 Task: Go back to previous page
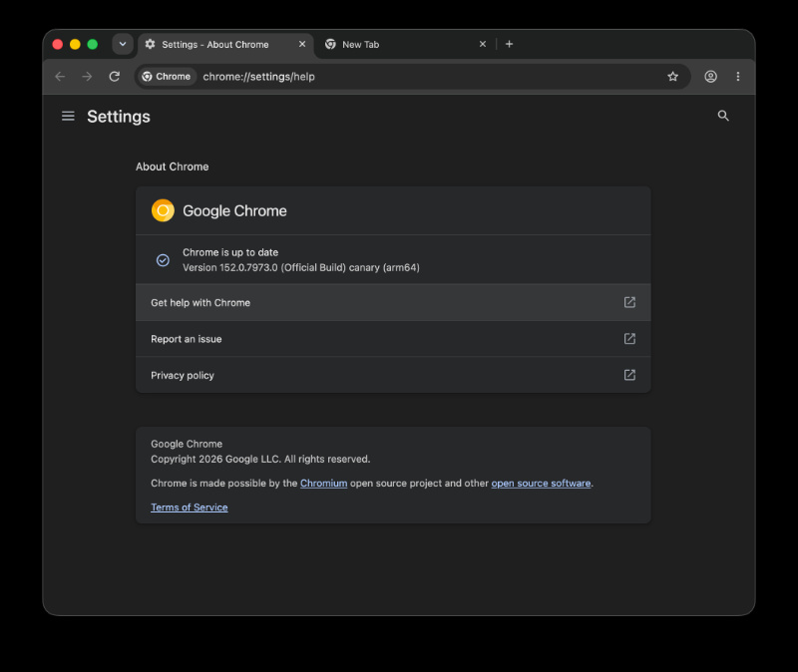[60, 77]
